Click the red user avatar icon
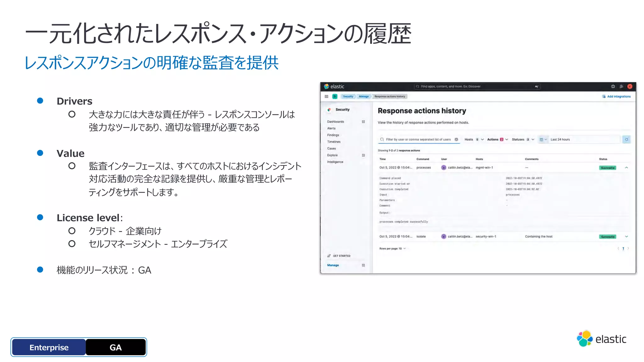This screenshot has width=644, height=362. point(630,86)
